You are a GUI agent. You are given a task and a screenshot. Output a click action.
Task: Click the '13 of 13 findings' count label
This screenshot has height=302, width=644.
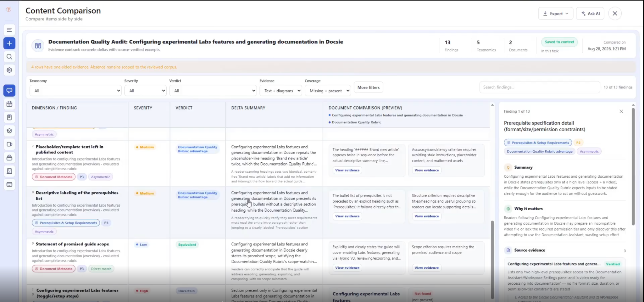[618, 87]
